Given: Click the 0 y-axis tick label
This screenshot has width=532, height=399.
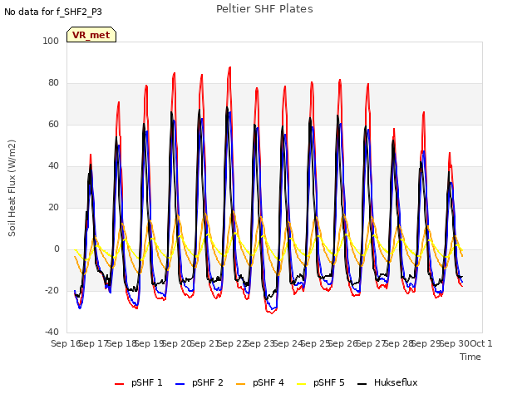Looking at the screenshot, I should tap(57, 249).
